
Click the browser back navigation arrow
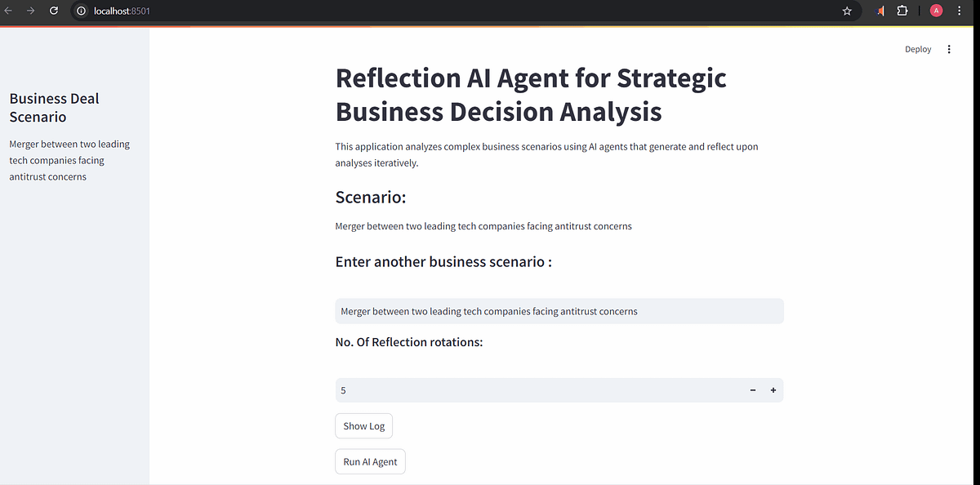[x=9, y=11]
